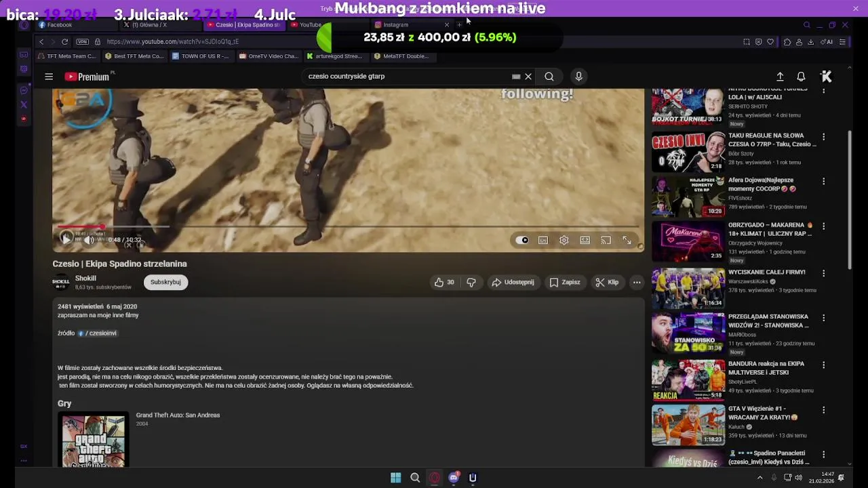
Task: Dislike the video with thumbs down
Action: [x=471, y=282]
